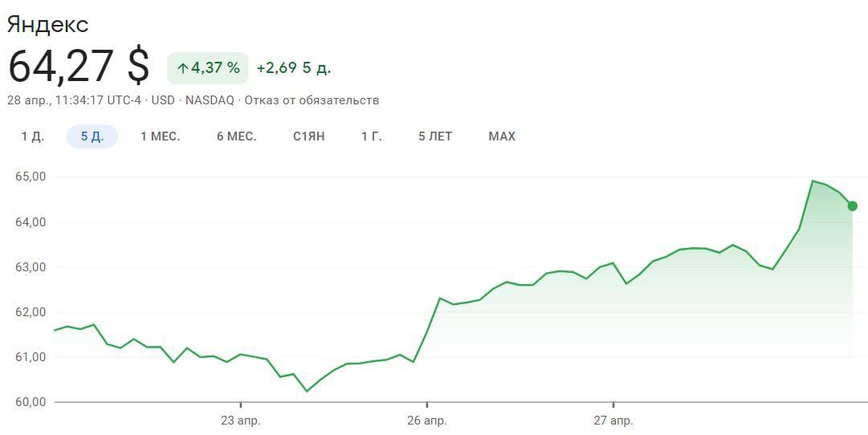Click the 27 апр. date marker

(x=613, y=421)
